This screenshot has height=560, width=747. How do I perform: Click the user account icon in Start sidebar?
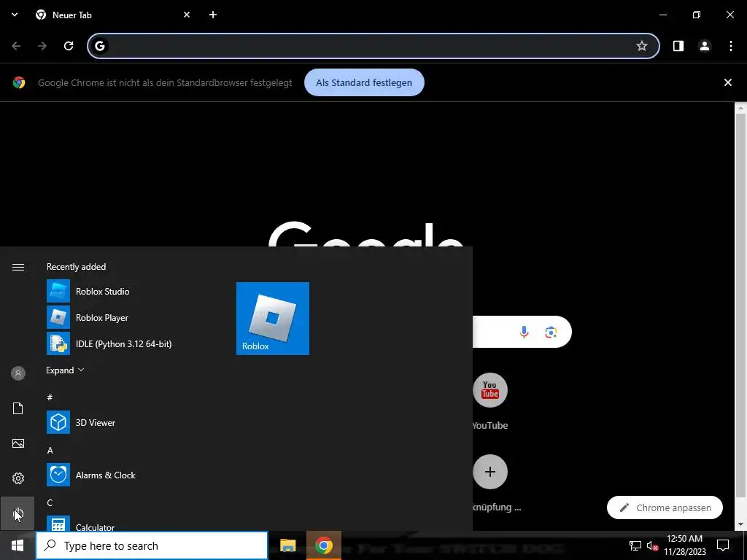pyautogui.click(x=18, y=373)
